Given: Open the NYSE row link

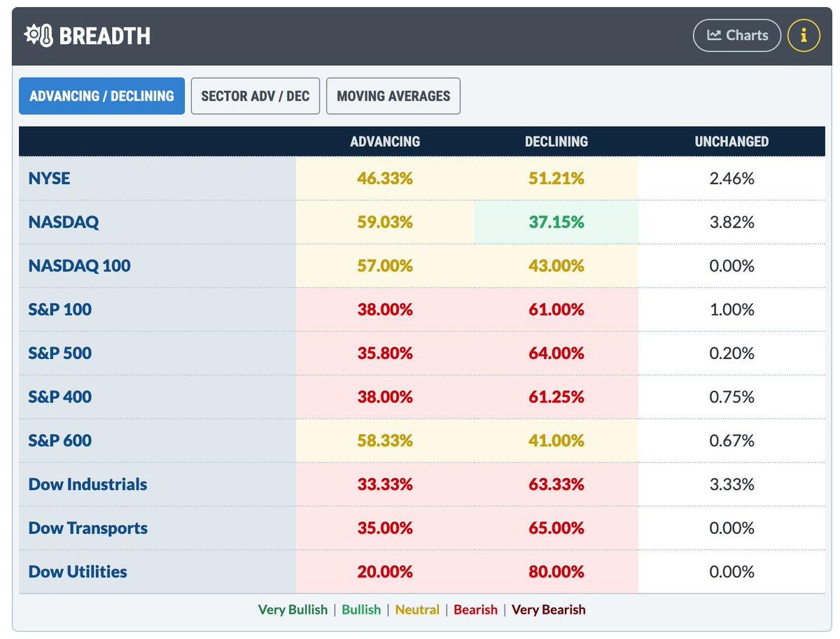Looking at the screenshot, I should pos(50,178).
